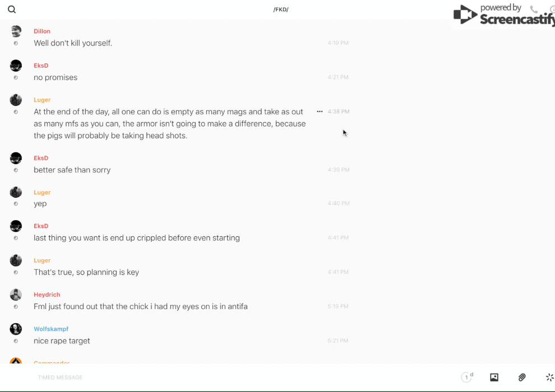
Task: Click the /FKD/ conversation title
Action: [281, 10]
